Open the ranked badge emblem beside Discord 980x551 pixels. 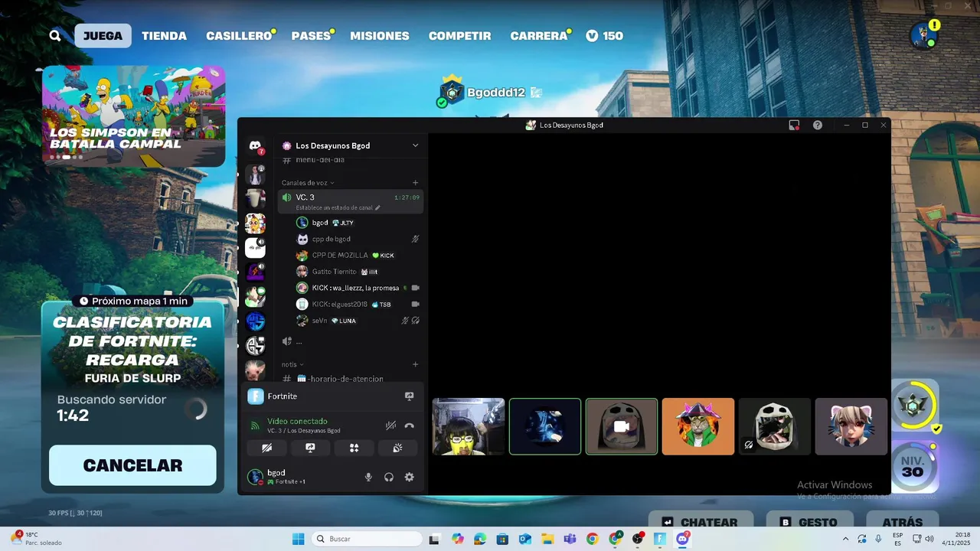tap(915, 406)
